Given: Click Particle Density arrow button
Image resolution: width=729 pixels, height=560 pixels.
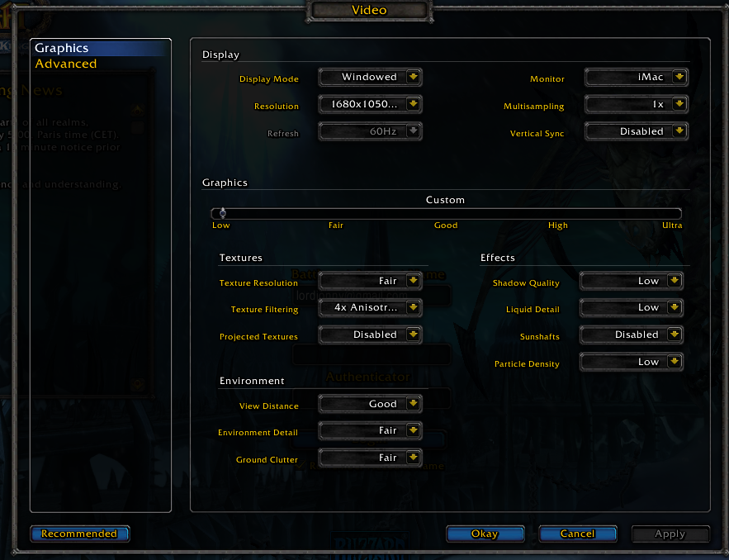Looking at the screenshot, I should point(675,362).
